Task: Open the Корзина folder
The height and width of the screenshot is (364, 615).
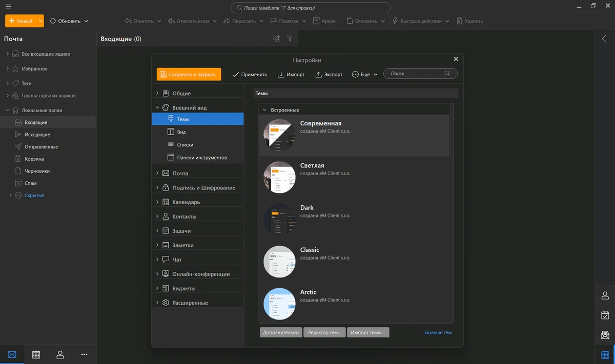Action: click(x=48, y=159)
